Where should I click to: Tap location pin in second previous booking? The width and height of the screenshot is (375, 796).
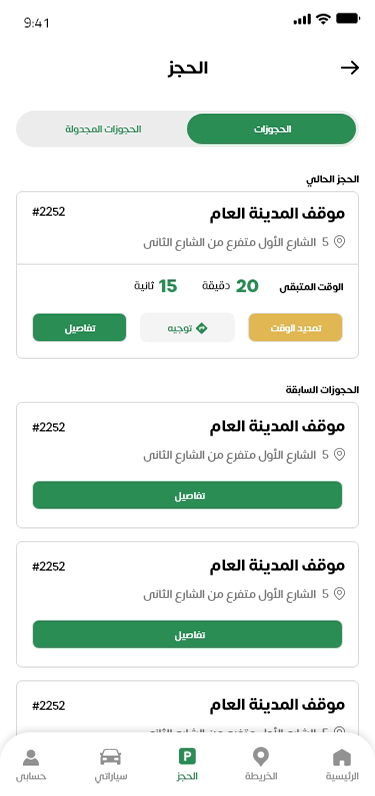point(339,593)
